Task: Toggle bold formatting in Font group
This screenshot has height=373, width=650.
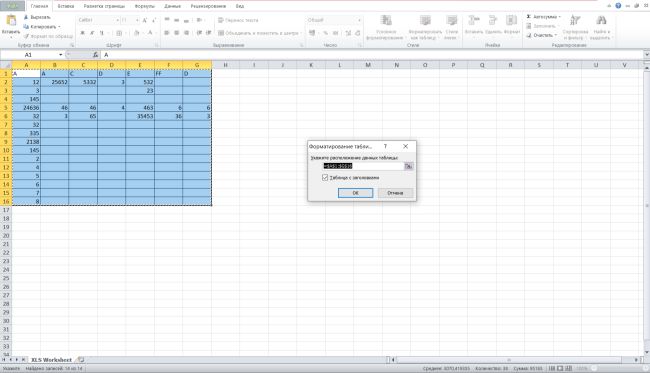Action: (x=82, y=33)
